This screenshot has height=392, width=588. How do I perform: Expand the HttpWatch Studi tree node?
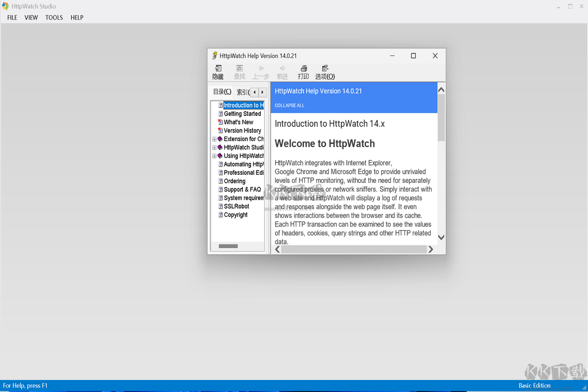click(x=214, y=148)
